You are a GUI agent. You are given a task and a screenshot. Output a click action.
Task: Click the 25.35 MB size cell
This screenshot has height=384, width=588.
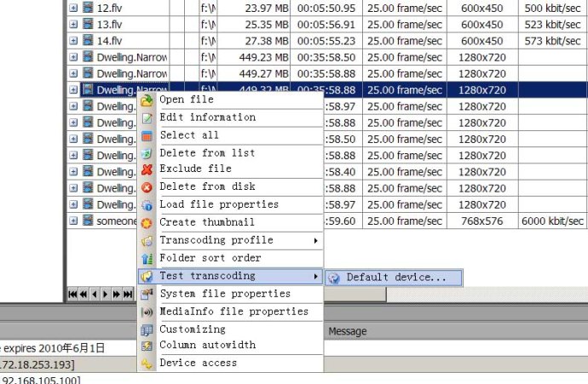tap(254, 25)
